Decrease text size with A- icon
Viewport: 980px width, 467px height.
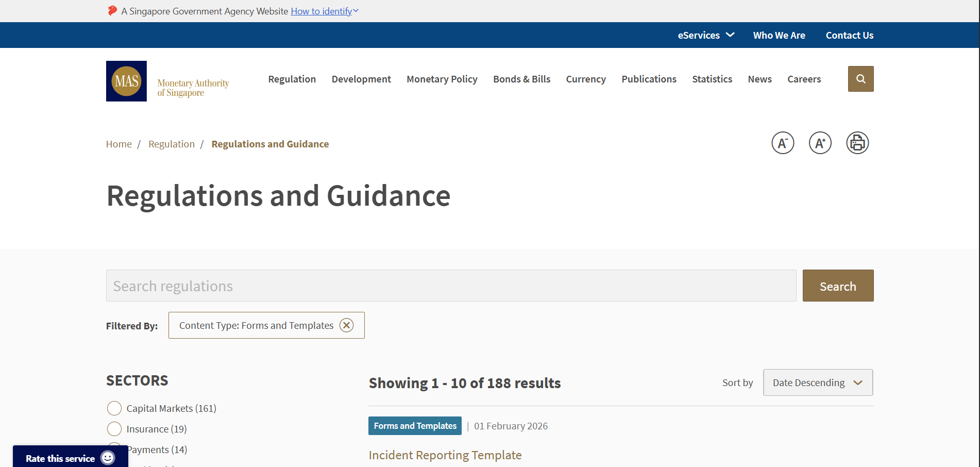tap(783, 143)
